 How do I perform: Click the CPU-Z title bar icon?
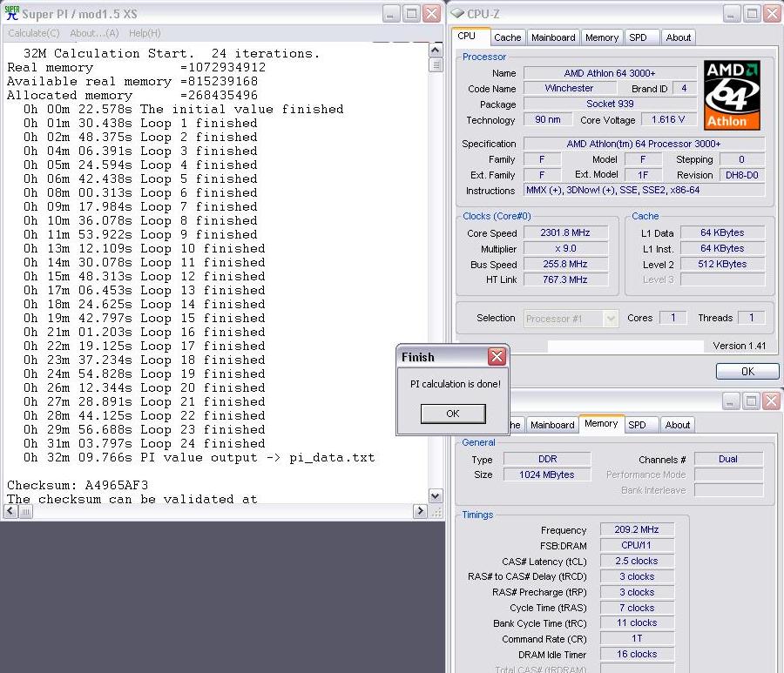tap(457, 13)
